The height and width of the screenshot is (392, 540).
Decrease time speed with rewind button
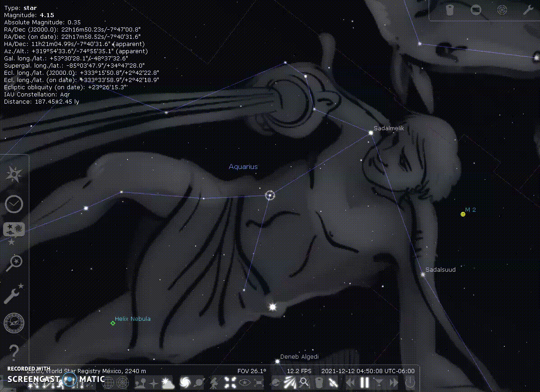350,383
